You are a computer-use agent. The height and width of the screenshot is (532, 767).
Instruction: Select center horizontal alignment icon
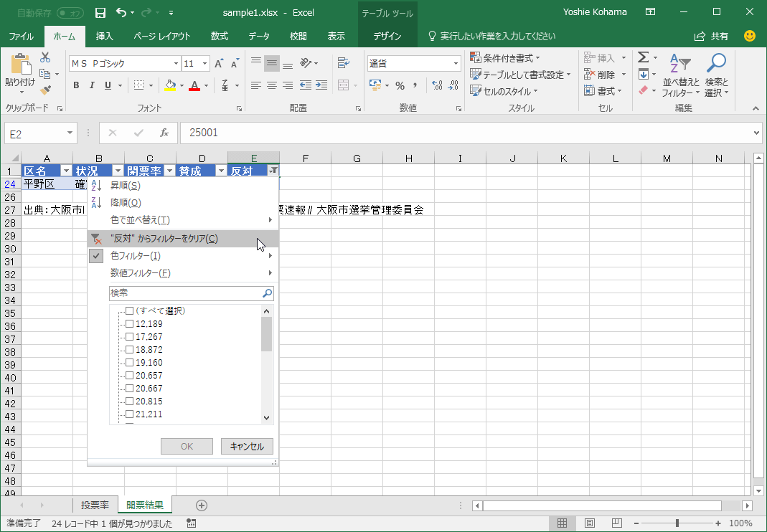coord(272,85)
